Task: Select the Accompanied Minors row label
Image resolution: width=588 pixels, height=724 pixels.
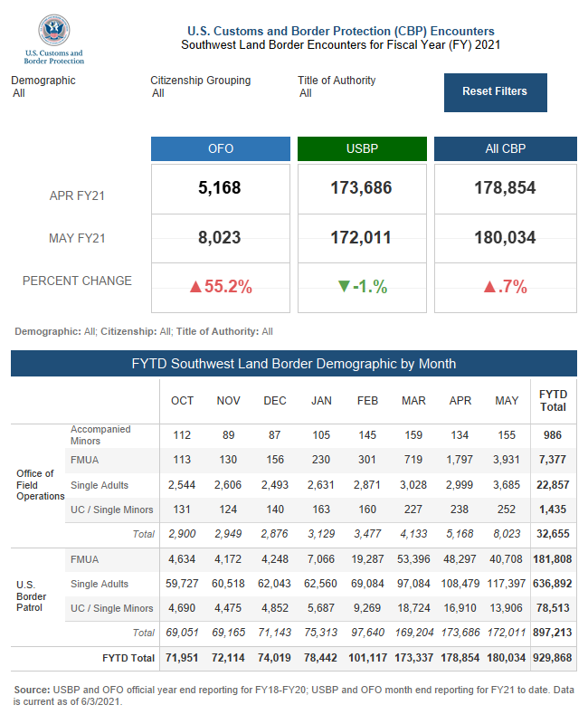Action: [100, 435]
